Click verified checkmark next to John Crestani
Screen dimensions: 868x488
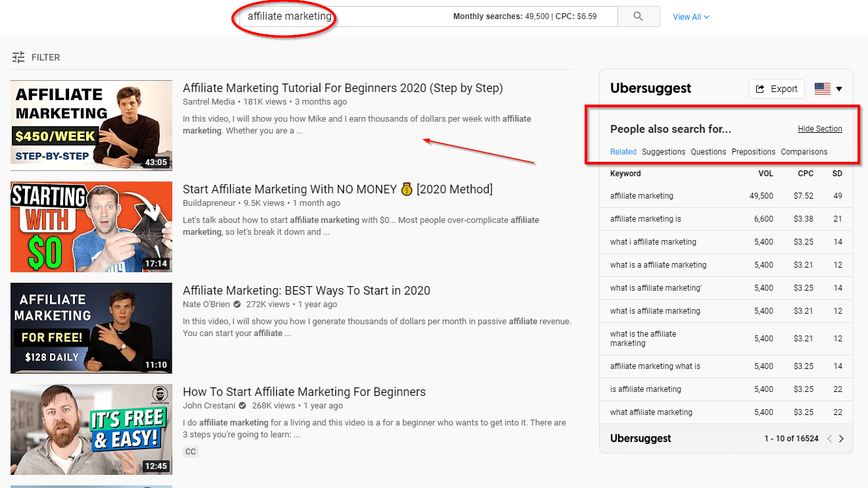[x=243, y=406]
